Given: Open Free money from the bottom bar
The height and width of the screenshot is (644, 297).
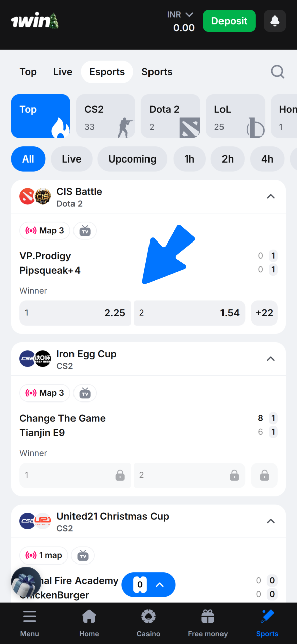Looking at the screenshot, I should 207,623.
